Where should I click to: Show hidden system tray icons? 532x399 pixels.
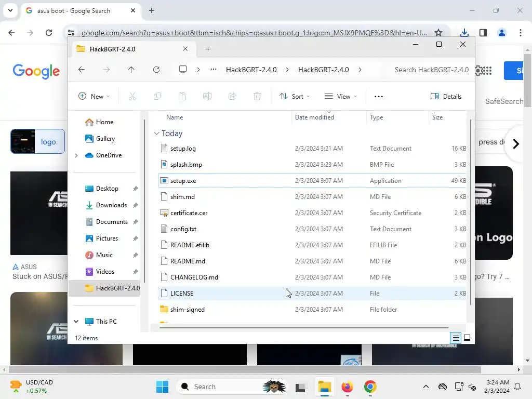coord(426,387)
